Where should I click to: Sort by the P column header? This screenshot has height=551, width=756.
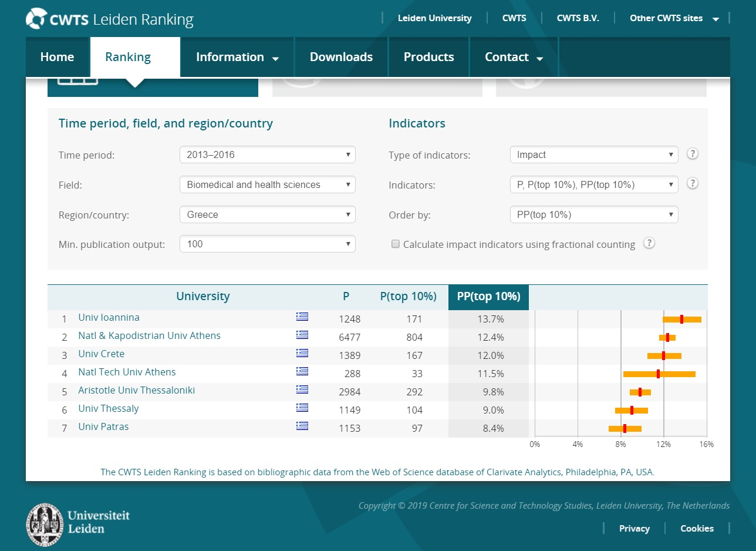pos(346,297)
